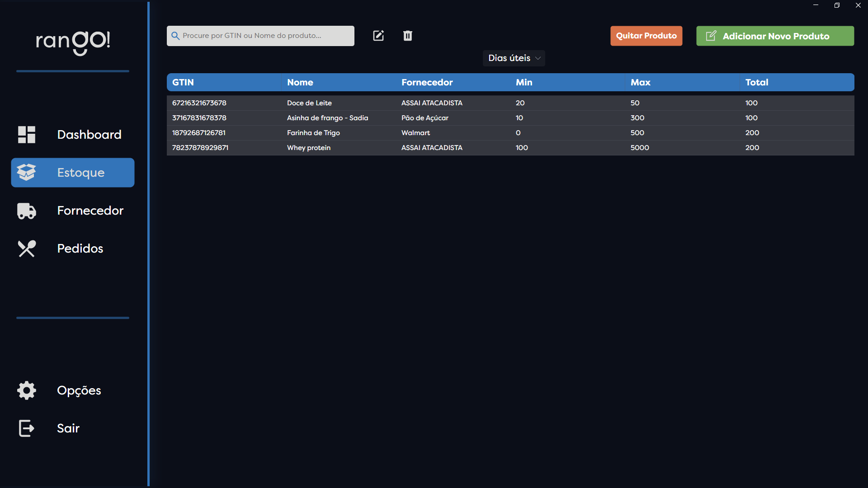Click the Fornecedor truck icon
Image resolution: width=868 pixels, height=488 pixels.
[x=27, y=211]
